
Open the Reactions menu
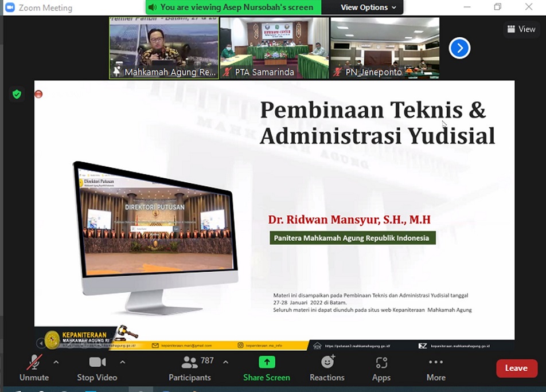[x=327, y=368]
